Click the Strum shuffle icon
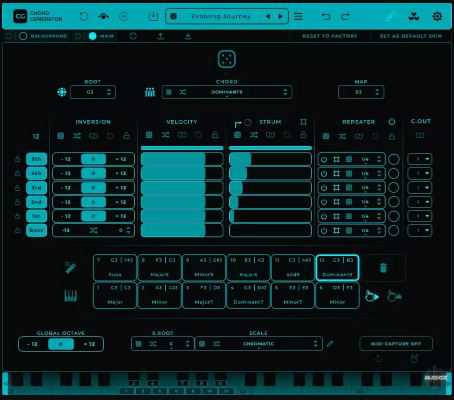Screen dimensions: 454x400 coord(254,135)
